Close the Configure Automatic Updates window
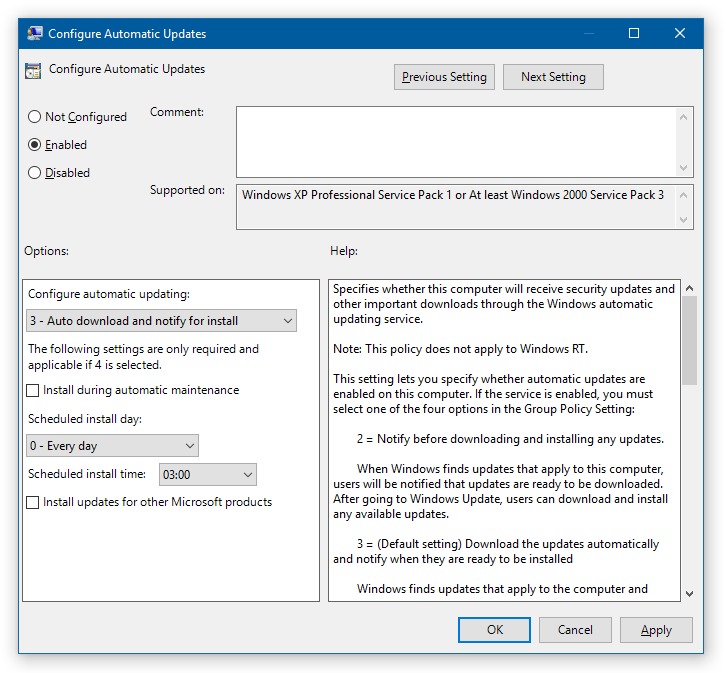This screenshot has width=726, height=673. tap(680, 33)
